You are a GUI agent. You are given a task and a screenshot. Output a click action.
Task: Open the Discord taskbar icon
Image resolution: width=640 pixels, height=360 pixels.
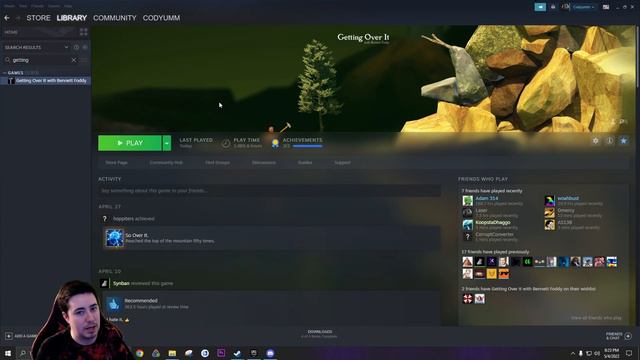[270, 353]
